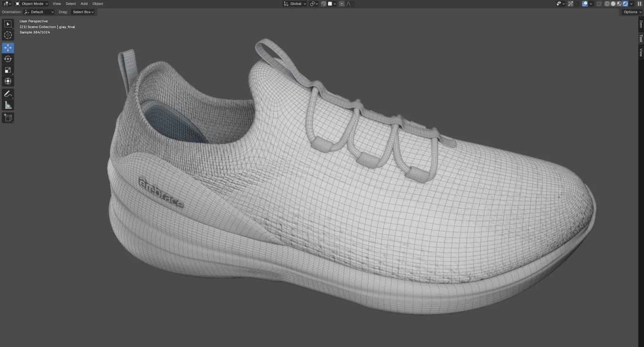Screen dimensions: 644x347
Task: Click the Options button
Action: (x=631, y=12)
